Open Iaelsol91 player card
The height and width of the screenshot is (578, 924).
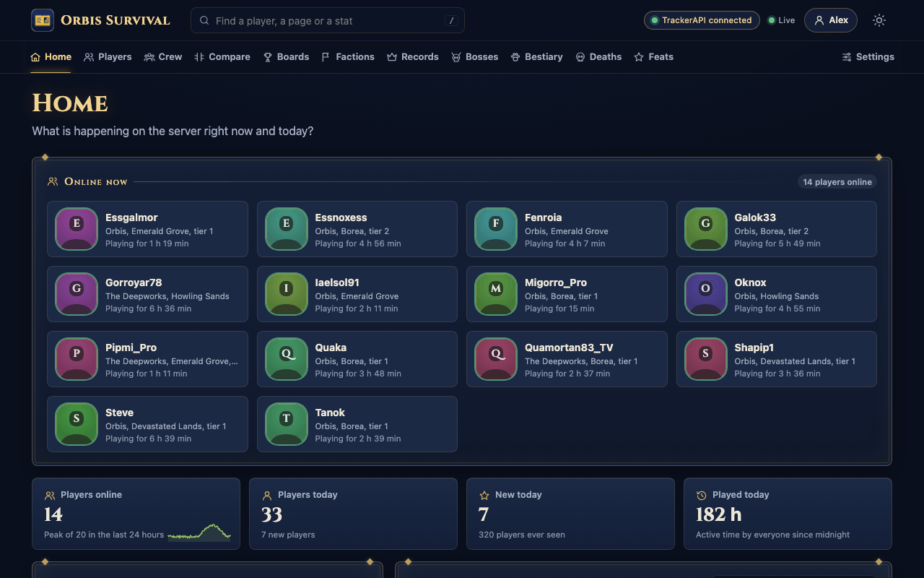pyautogui.click(x=357, y=294)
